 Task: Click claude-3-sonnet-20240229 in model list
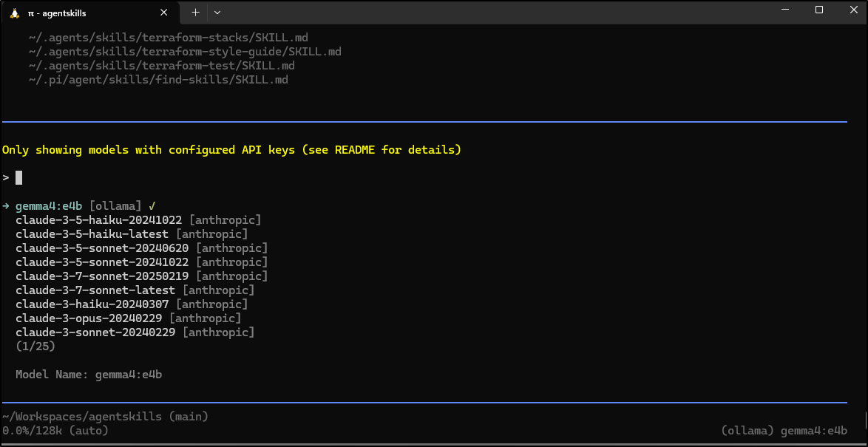pos(95,332)
